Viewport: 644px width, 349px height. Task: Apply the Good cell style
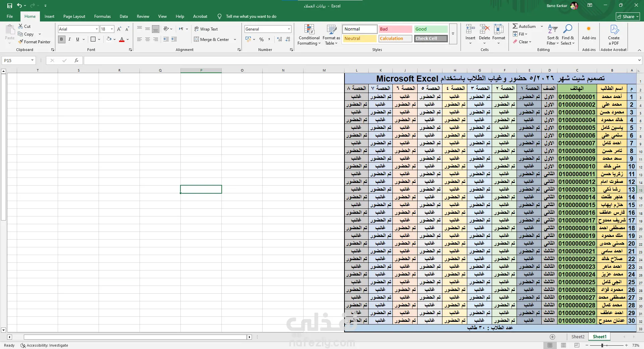point(431,29)
